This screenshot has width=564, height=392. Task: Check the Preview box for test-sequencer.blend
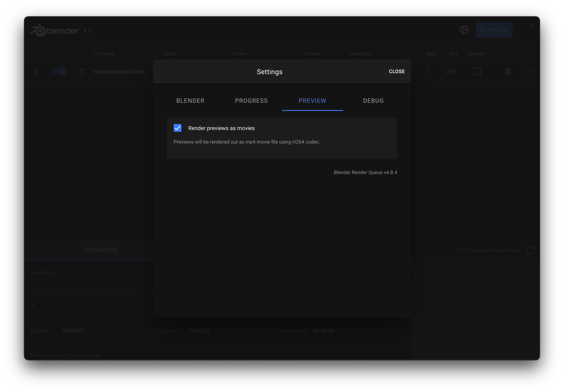[477, 72]
